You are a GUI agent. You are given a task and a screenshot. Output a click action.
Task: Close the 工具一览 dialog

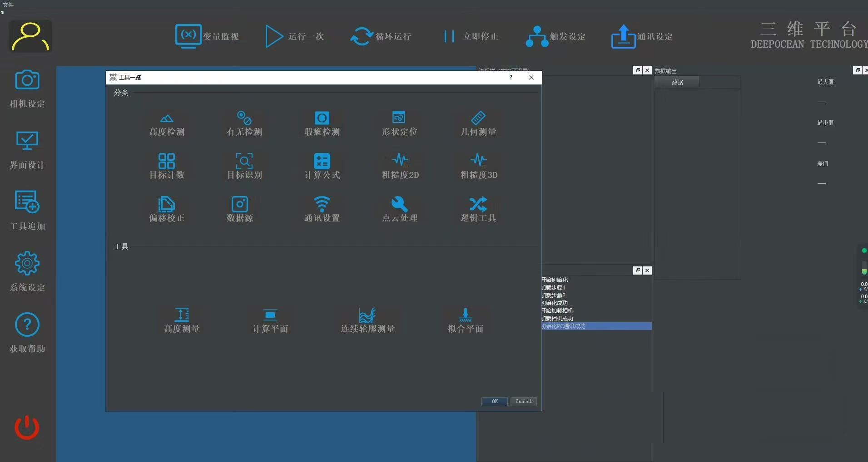coord(531,77)
